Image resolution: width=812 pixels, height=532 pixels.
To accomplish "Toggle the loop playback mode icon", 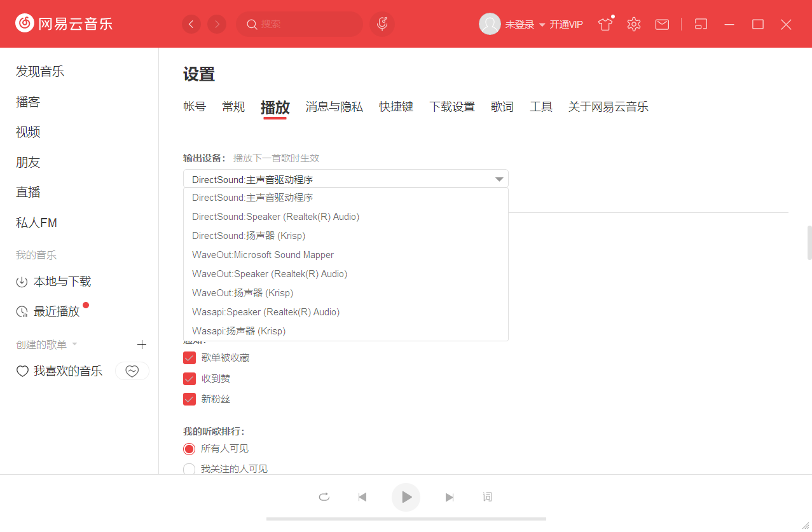I will (x=324, y=497).
